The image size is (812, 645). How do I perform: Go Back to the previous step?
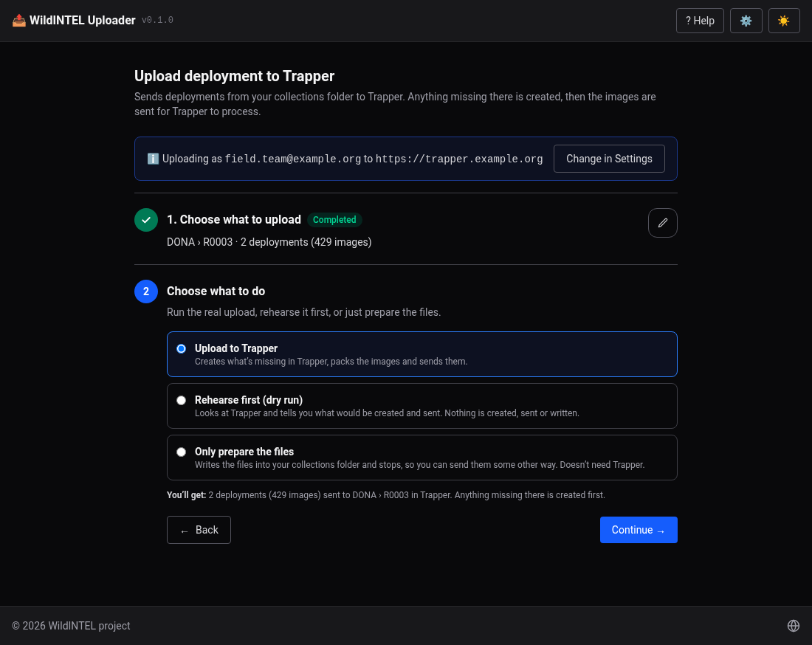click(x=199, y=530)
